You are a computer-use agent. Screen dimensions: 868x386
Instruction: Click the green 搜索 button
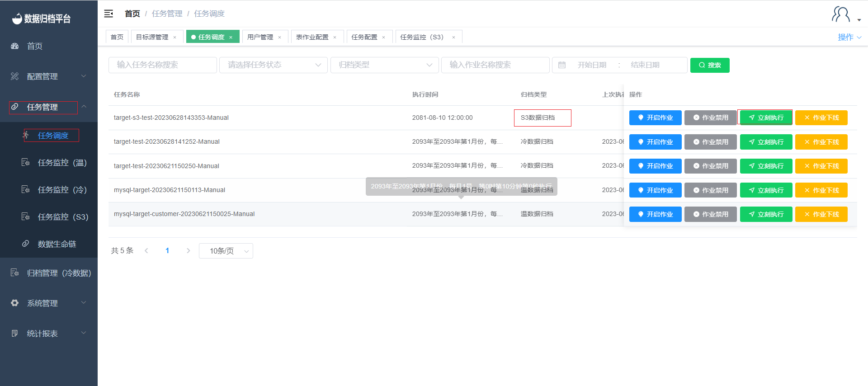pyautogui.click(x=710, y=65)
